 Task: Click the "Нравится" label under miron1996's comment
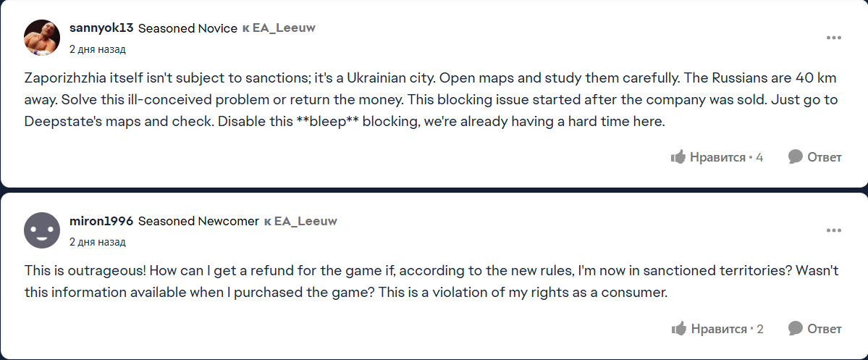(718, 329)
